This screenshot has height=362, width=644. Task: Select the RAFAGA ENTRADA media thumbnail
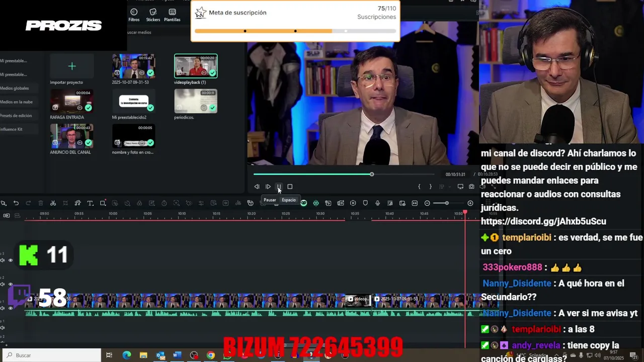click(71, 102)
